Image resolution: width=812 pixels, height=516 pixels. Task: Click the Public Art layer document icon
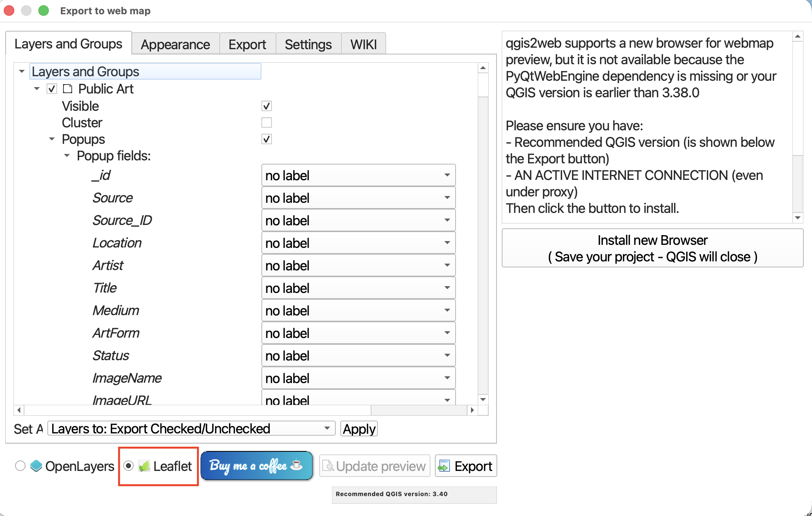click(68, 89)
